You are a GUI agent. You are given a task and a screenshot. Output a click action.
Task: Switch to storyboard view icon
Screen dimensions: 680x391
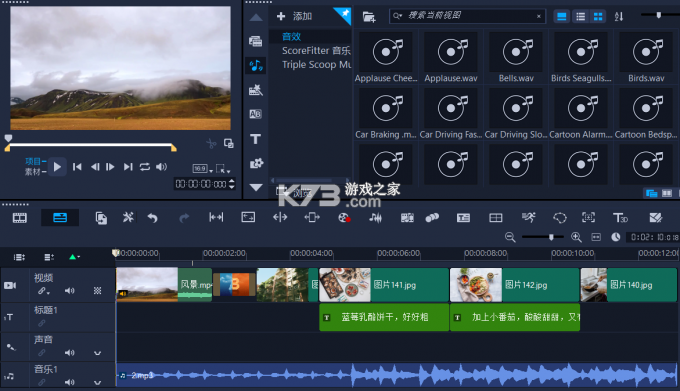[20, 218]
